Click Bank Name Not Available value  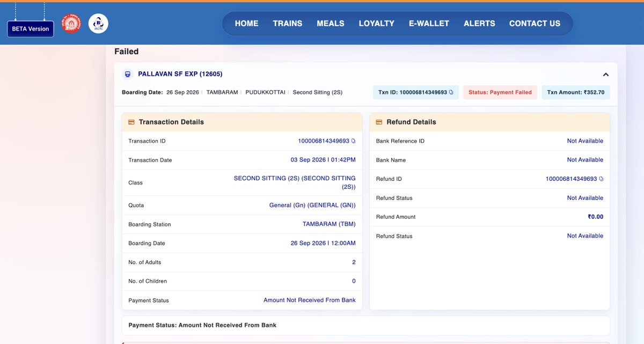pyautogui.click(x=585, y=160)
